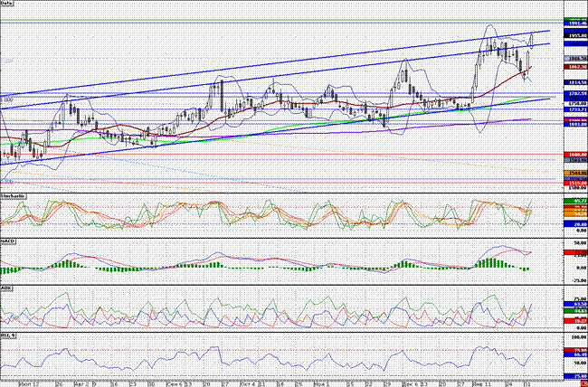
Task: Click the blue 25.00 RSI oversold tag
Action: click(575, 376)
